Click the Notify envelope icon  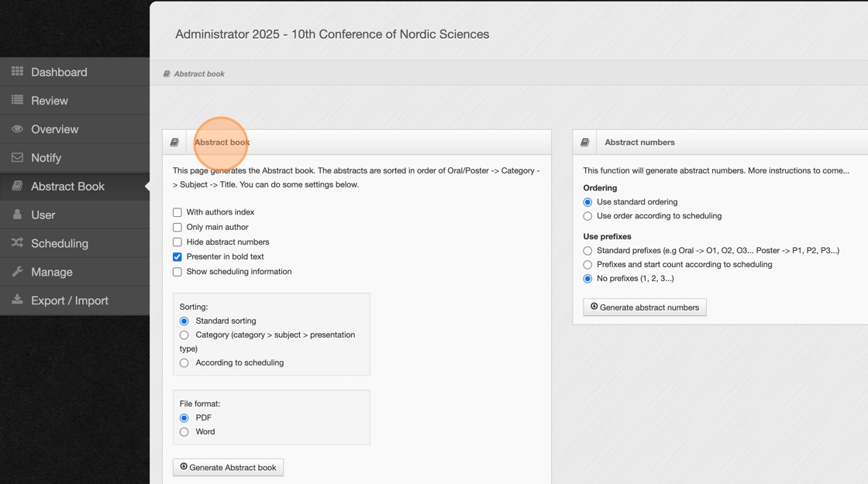point(17,157)
